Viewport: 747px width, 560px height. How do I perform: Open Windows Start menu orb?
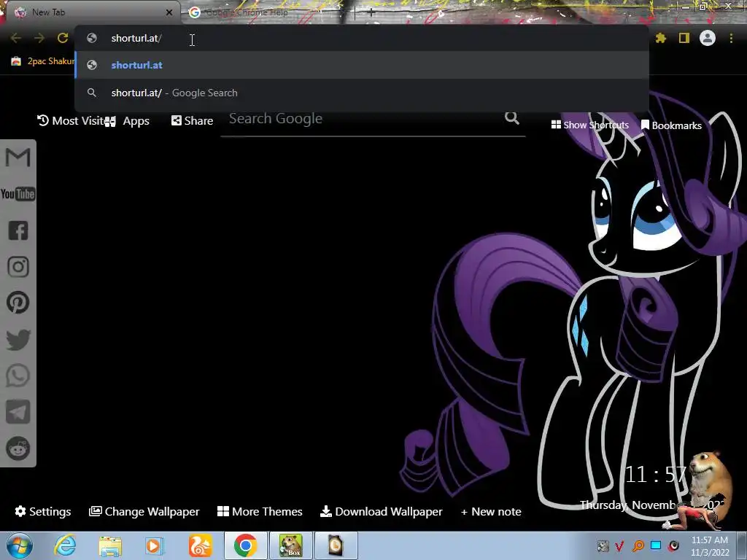(20, 545)
